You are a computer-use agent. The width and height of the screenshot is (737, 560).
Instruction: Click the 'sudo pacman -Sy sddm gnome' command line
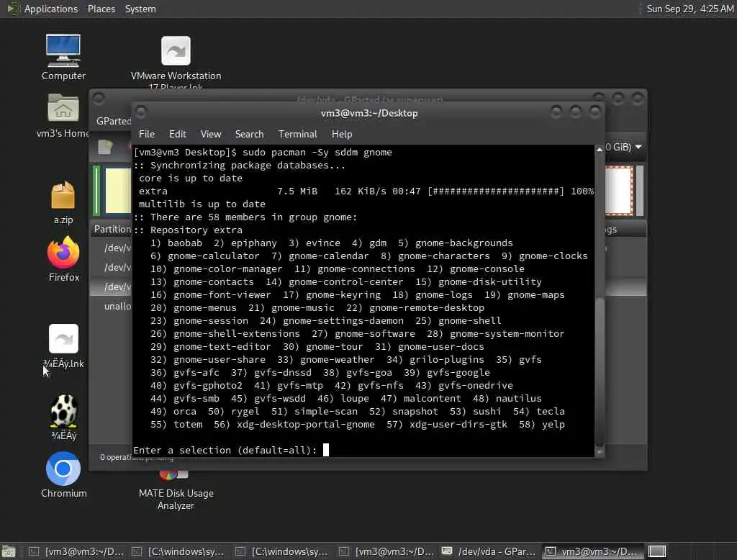point(317,152)
